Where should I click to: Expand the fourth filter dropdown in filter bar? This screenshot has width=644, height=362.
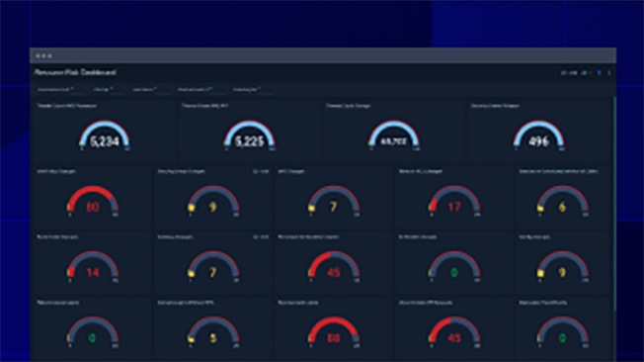[x=196, y=89]
